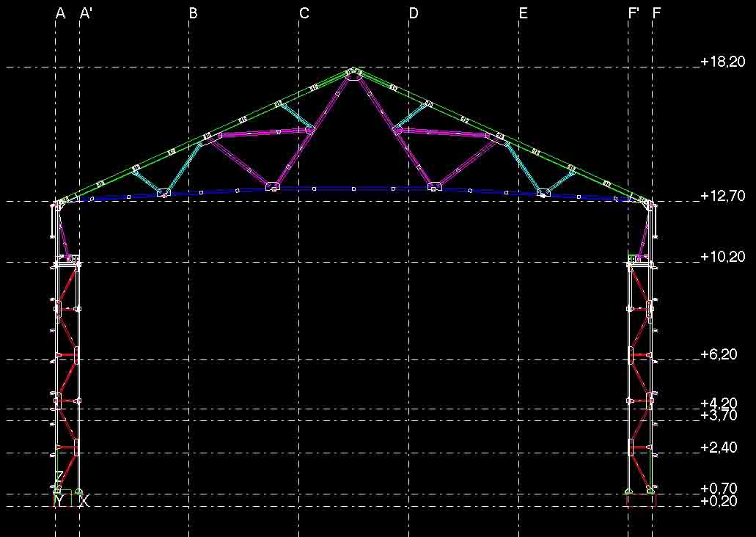Select the blue bottom chord at midspan
The width and height of the screenshot is (756, 537).
point(353,189)
